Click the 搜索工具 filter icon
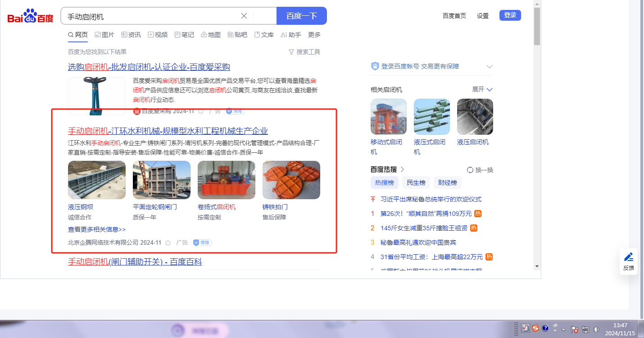The image size is (644, 338). point(291,52)
